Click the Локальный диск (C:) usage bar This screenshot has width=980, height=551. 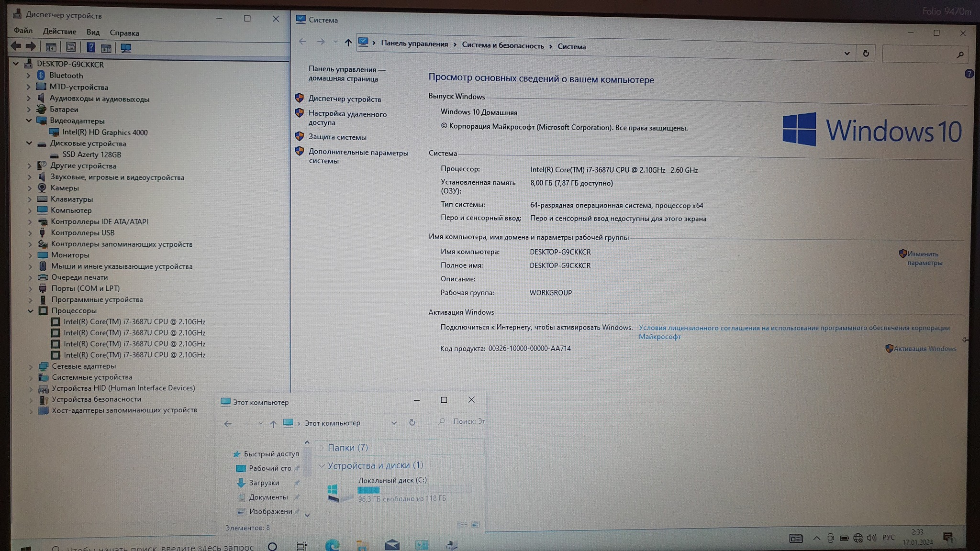coord(414,490)
